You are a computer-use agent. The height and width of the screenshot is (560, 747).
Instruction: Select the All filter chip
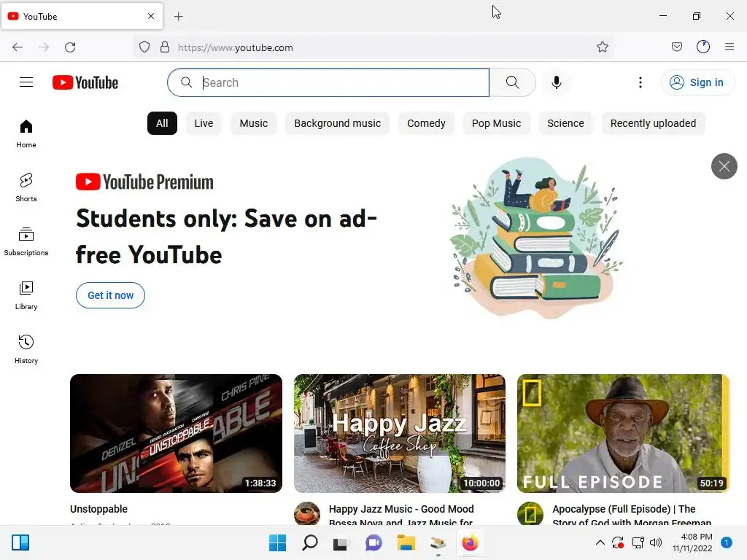point(162,123)
